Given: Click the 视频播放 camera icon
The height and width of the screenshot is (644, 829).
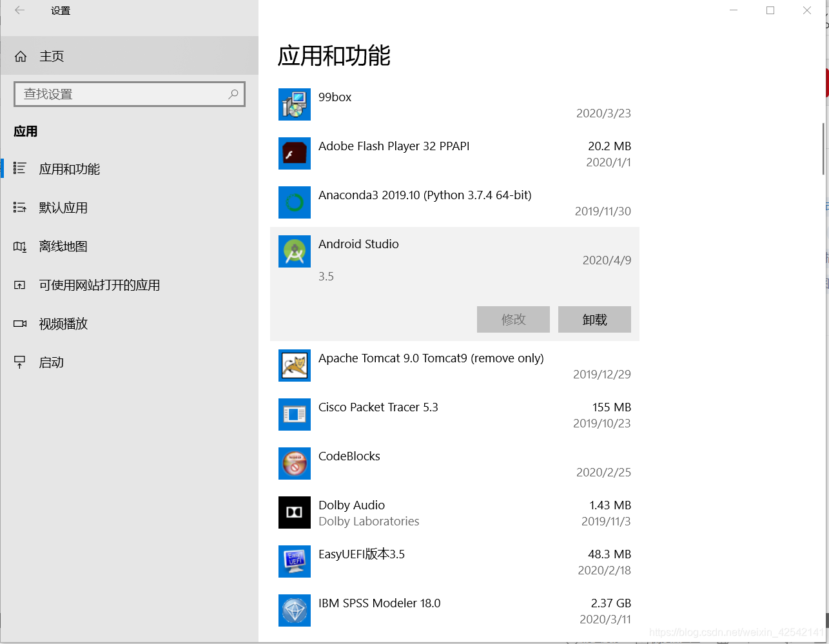Looking at the screenshot, I should click(x=20, y=324).
